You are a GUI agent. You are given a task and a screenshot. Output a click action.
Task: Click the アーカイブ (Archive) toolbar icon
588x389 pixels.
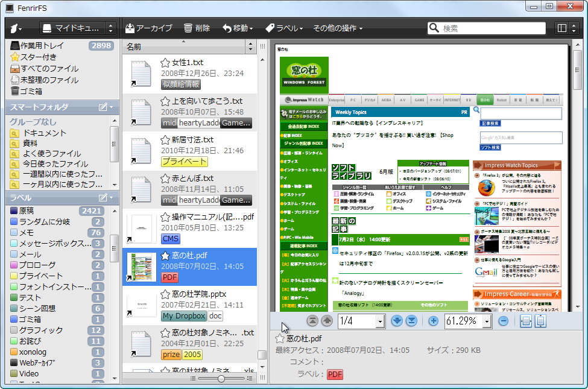[x=130, y=27]
